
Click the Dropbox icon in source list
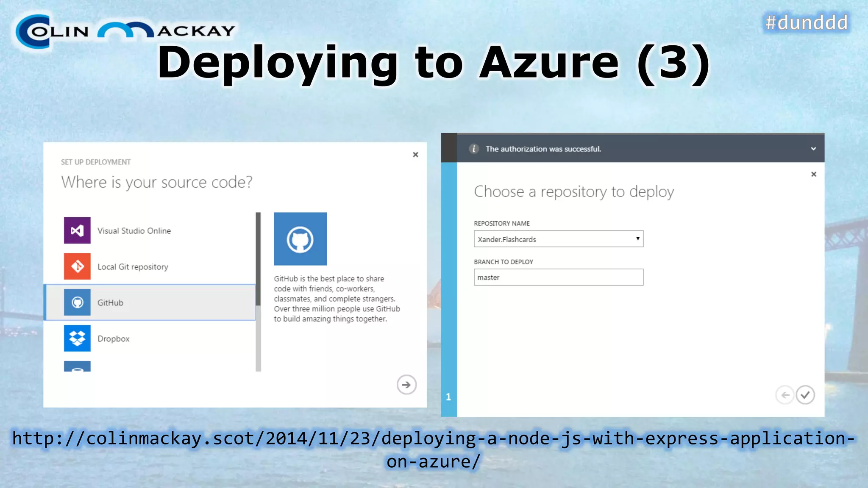[77, 338]
